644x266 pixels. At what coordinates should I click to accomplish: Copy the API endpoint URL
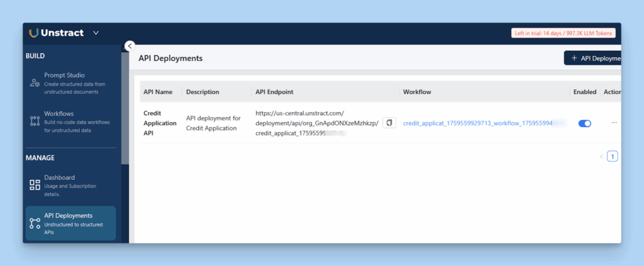point(389,123)
